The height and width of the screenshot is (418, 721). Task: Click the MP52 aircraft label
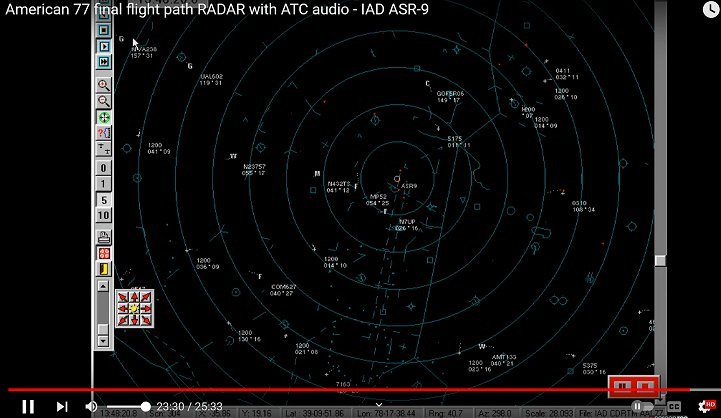[x=378, y=196]
